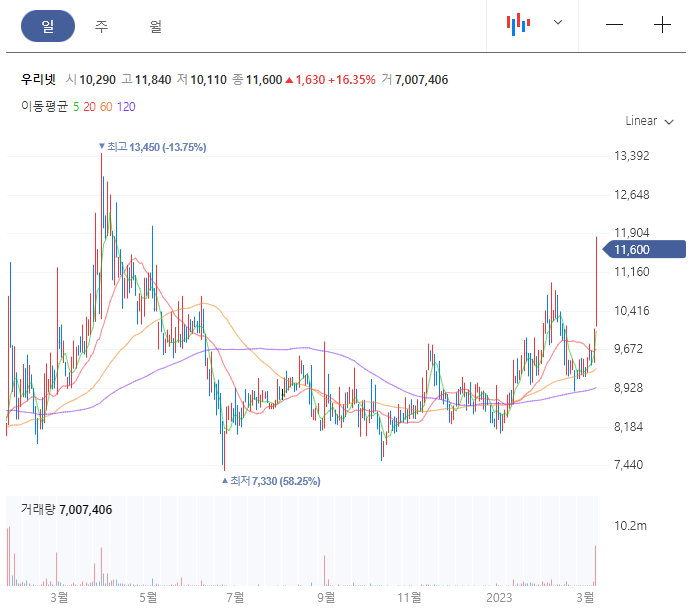
Task: Click the 11월 date axis label
Action: pos(409,597)
